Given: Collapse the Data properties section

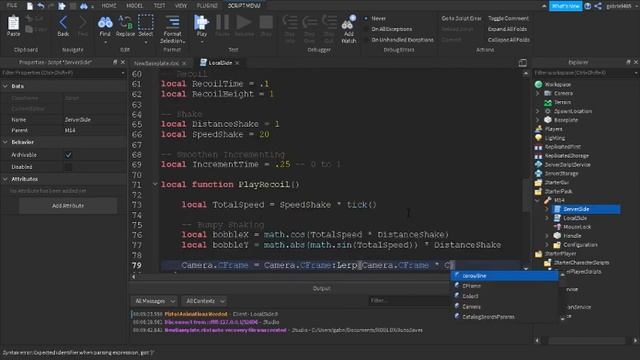Looking at the screenshot, I should [5, 86].
